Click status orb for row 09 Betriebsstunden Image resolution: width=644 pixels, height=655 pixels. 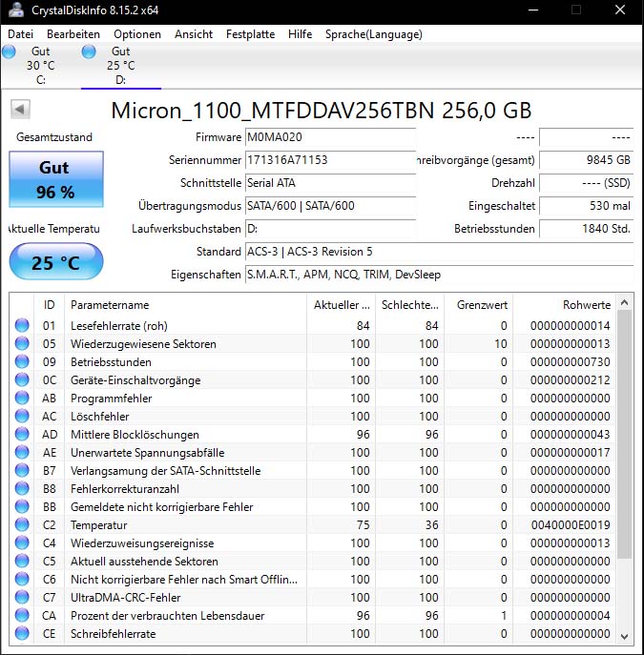(x=22, y=361)
